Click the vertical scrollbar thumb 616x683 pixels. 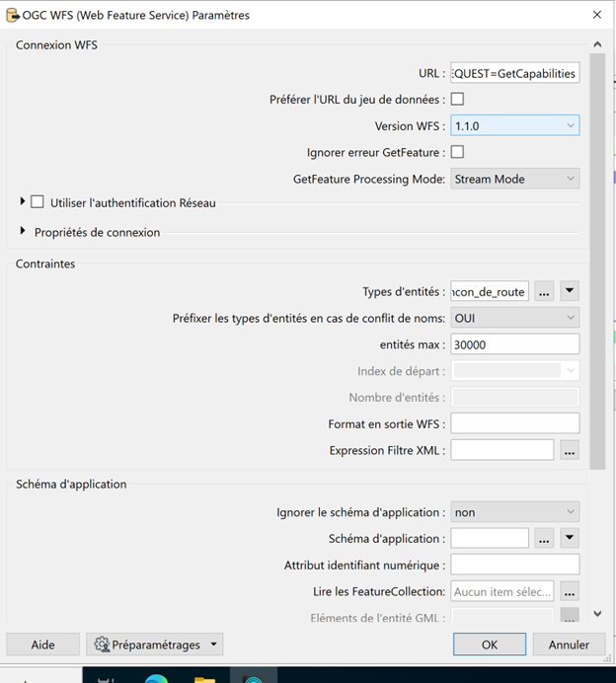click(597, 262)
